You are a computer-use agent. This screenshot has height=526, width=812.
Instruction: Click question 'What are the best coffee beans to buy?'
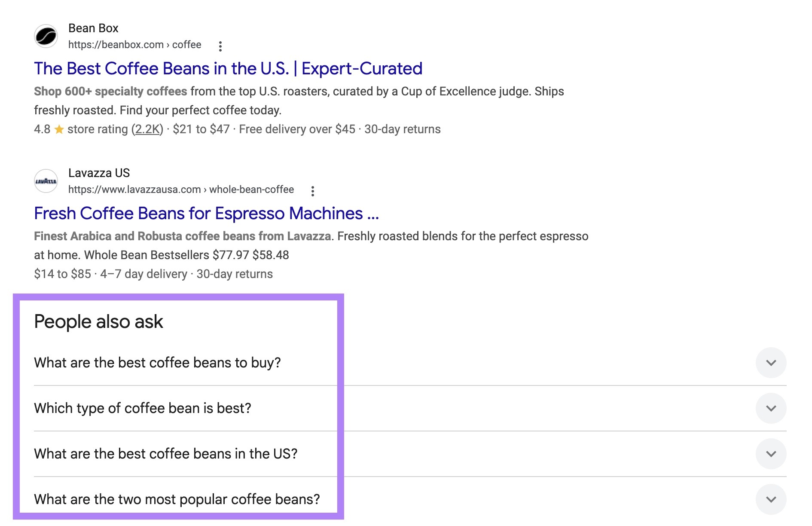(157, 363)
